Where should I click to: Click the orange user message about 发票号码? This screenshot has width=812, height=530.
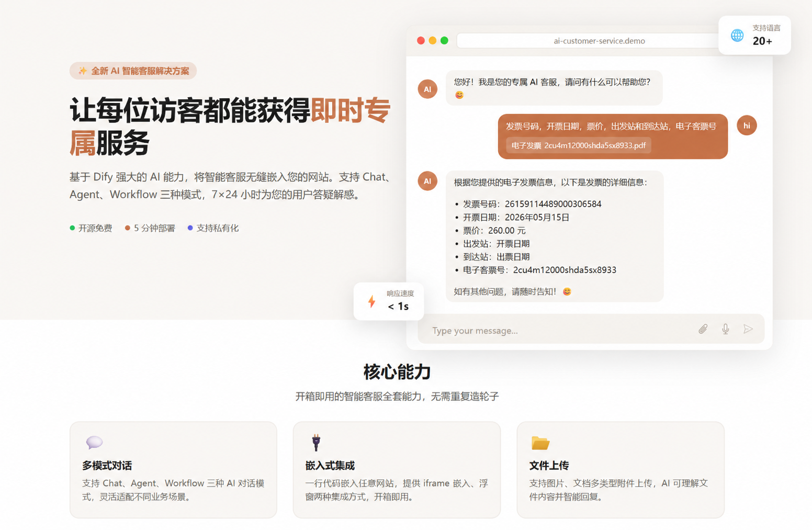coord(613,137)
